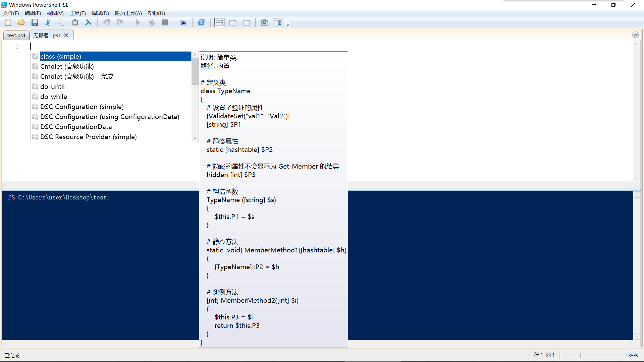
Task: Click the snippet list scrollbar thumb
Action: (195, 72)
